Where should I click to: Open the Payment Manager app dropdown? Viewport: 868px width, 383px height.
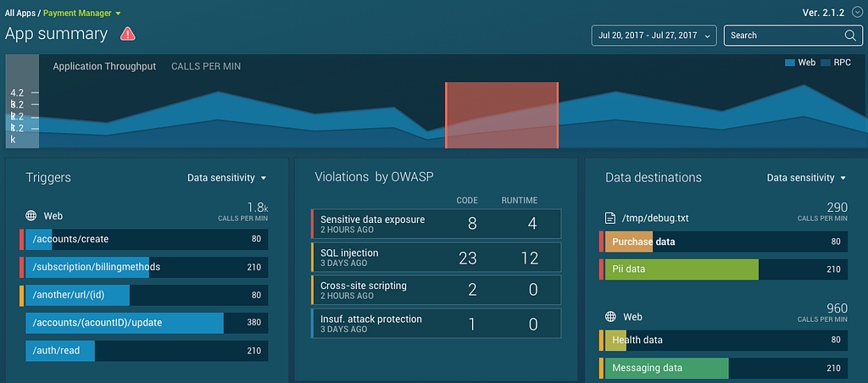pos(82,13)
